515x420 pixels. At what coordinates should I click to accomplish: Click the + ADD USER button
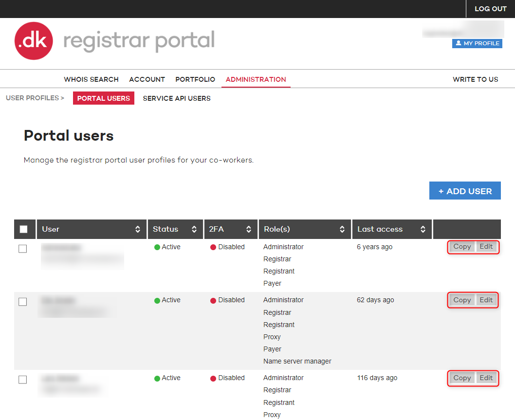coord(465,190)
